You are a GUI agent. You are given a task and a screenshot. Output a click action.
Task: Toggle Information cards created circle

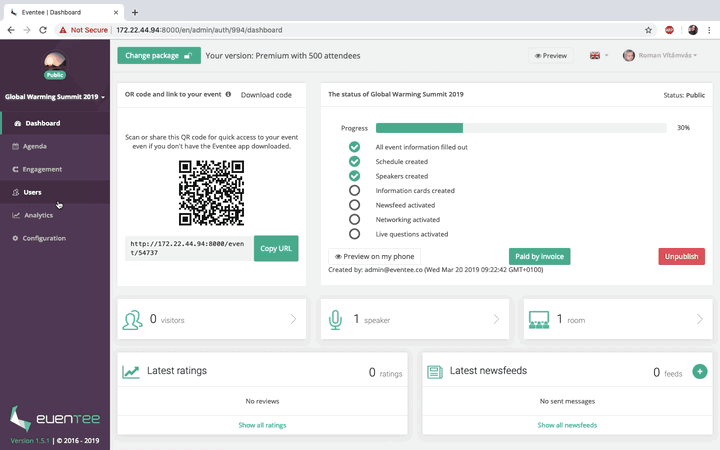[354, 190]
